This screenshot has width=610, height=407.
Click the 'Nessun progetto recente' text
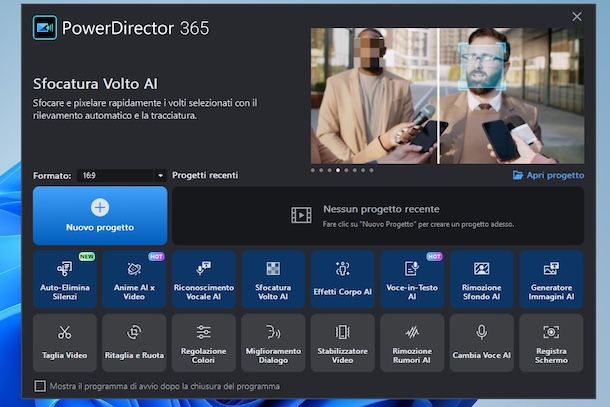pyautogui.click(x=381, y=209)
